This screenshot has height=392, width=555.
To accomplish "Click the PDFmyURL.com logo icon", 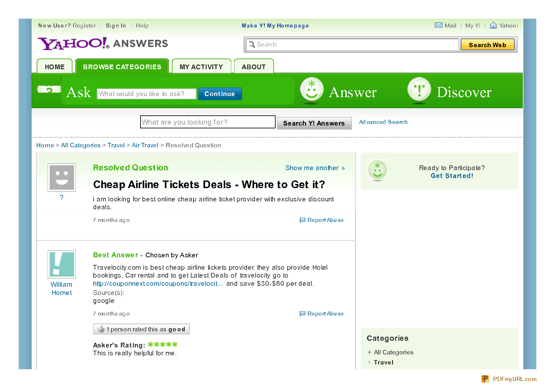I will tap(485, 379).
